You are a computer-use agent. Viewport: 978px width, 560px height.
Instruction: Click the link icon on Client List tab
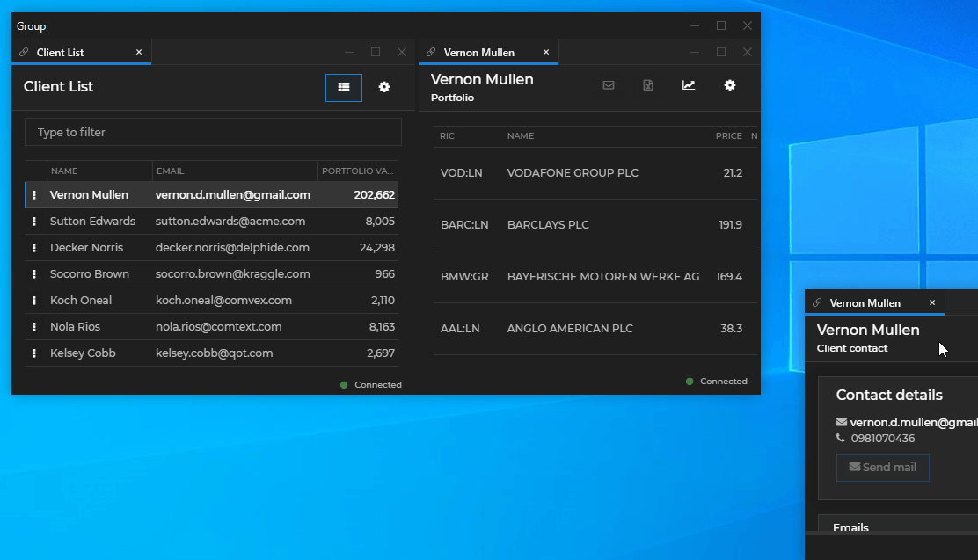pos(24,53)
